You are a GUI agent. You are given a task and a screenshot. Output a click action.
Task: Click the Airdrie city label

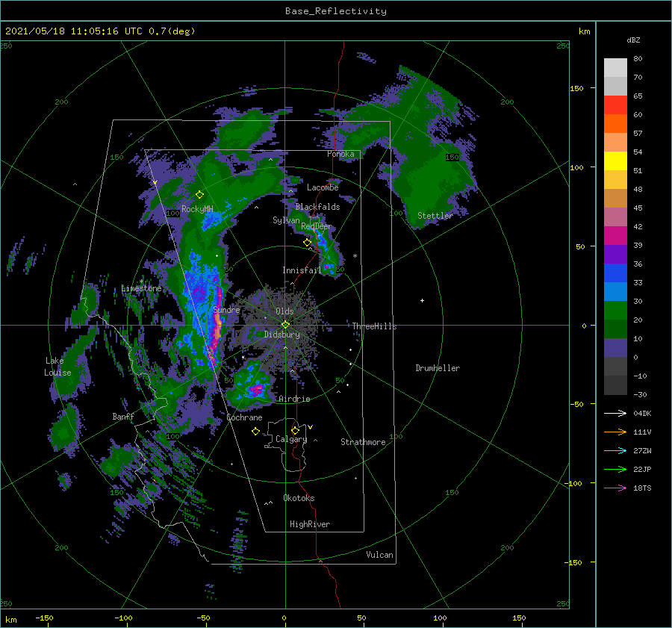(294, 399)
